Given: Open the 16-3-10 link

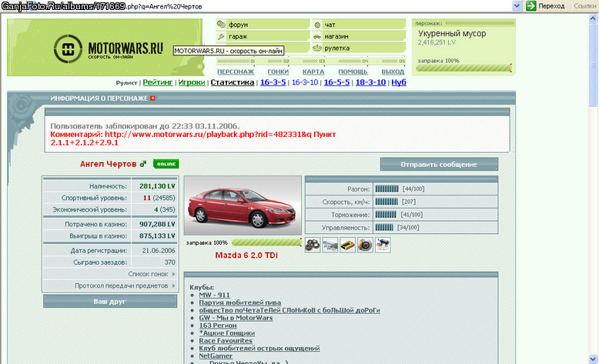Looking at the screenshot, I should tap(305, 82).
